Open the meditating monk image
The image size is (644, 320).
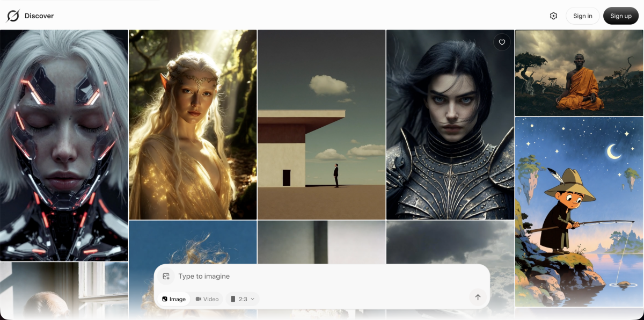[x=579, y=72]
